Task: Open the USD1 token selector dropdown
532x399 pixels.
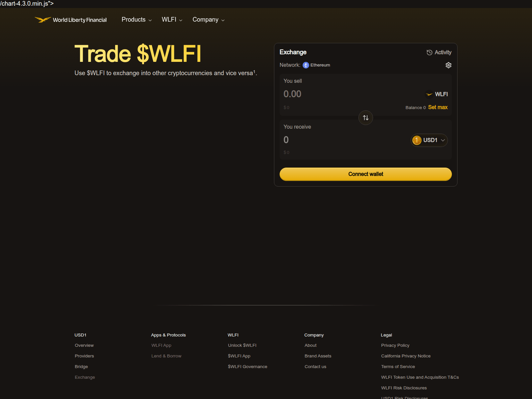Action: pyautogui.click(x=429, y=140)
